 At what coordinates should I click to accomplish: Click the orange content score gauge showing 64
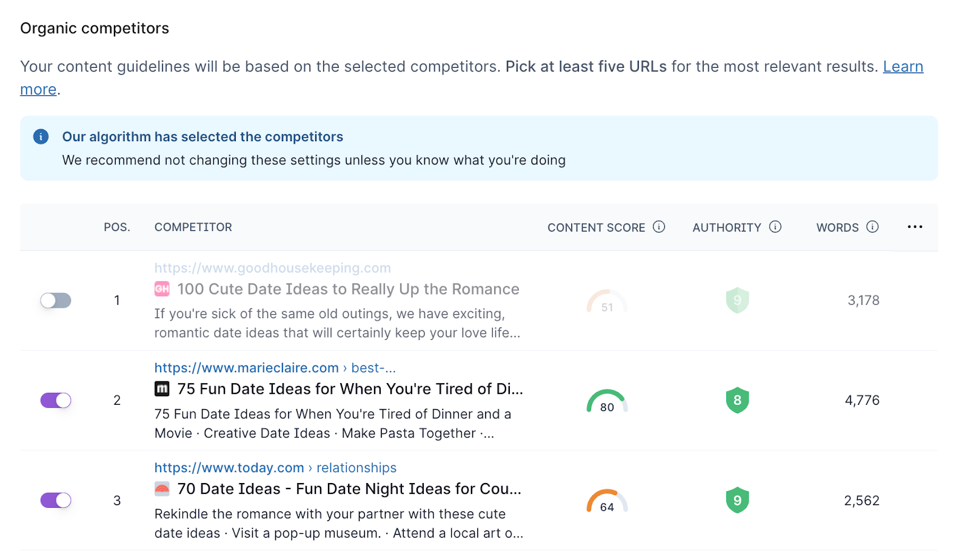pos(607,502)
